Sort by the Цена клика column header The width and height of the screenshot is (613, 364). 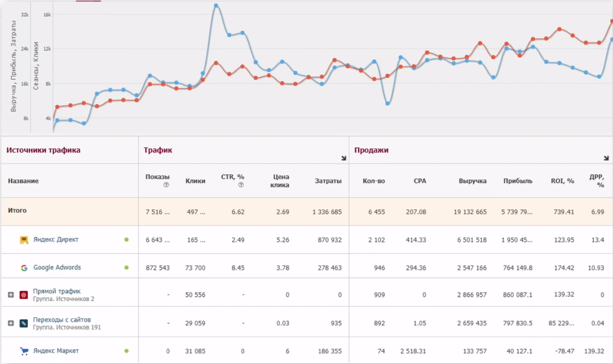[x=280, y=181]
